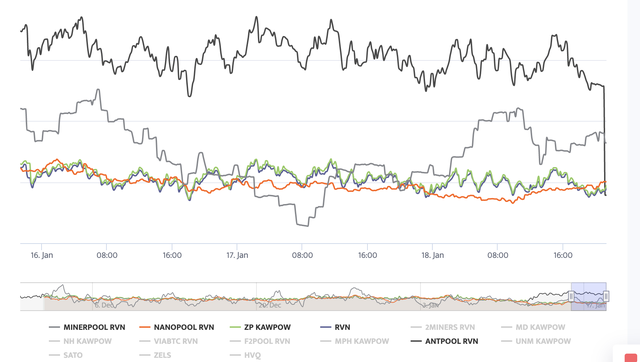Hide the ANTPOOL RVN line
640x362 pixels.
pos(444,341)
